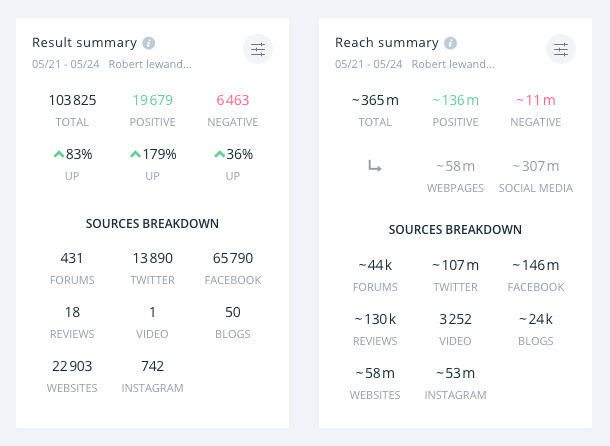The height and width of the screenshot is (446, 610).
Task: Click the ~307m social media reach
Action: coord(536,166)
